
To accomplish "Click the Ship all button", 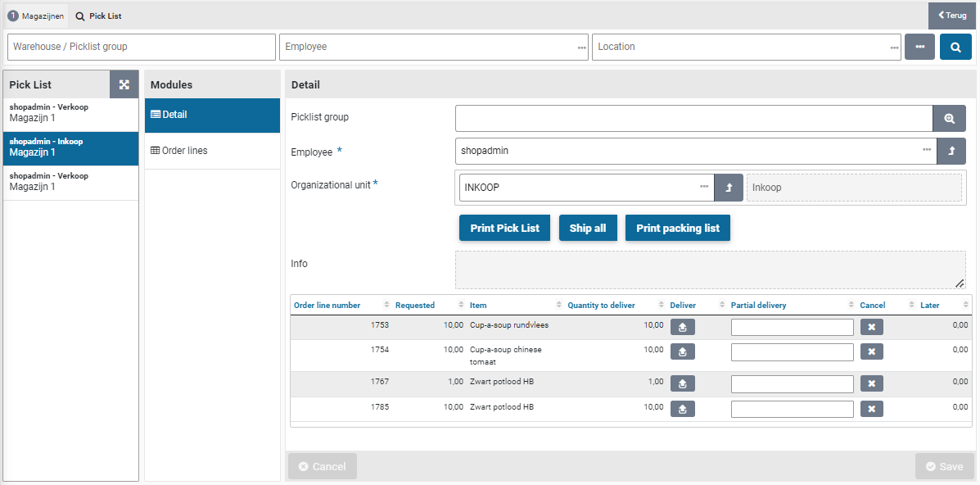I will [x=588, y=228].
